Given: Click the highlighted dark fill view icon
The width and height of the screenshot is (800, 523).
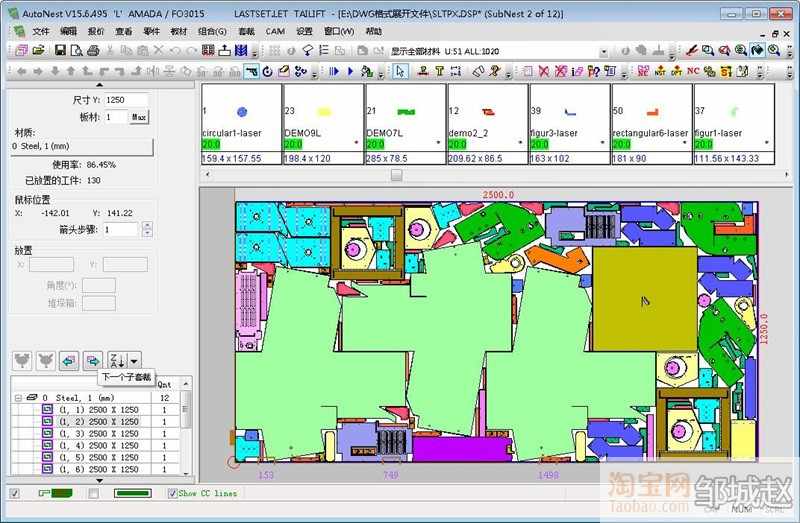Looking at the screenshot, I should [x=757, y=51].
